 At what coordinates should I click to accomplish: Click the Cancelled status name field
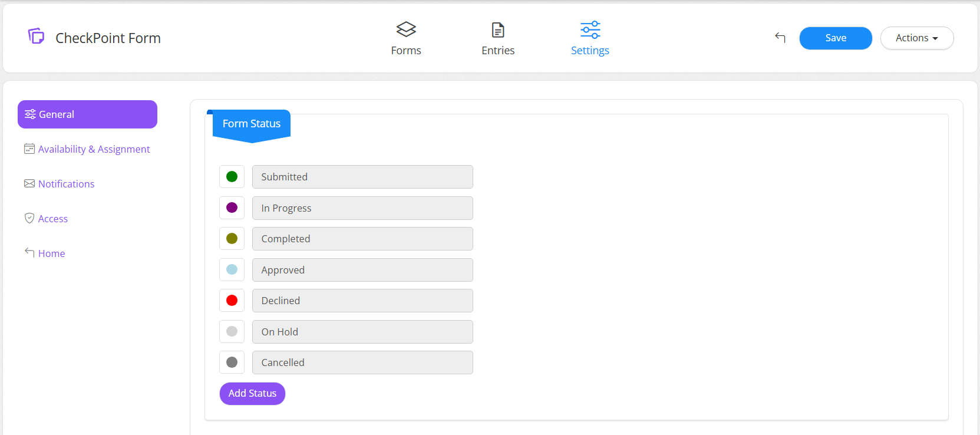pos(362,362)
